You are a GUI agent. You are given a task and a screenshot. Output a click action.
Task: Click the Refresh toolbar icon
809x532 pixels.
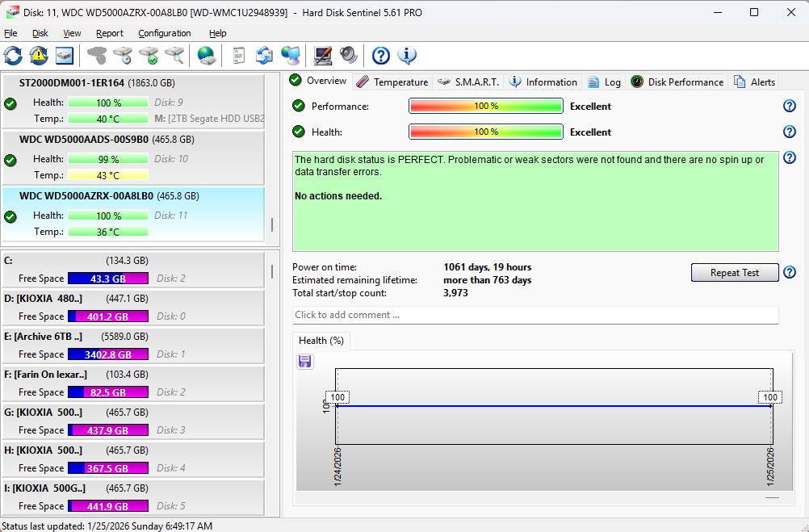14,56
